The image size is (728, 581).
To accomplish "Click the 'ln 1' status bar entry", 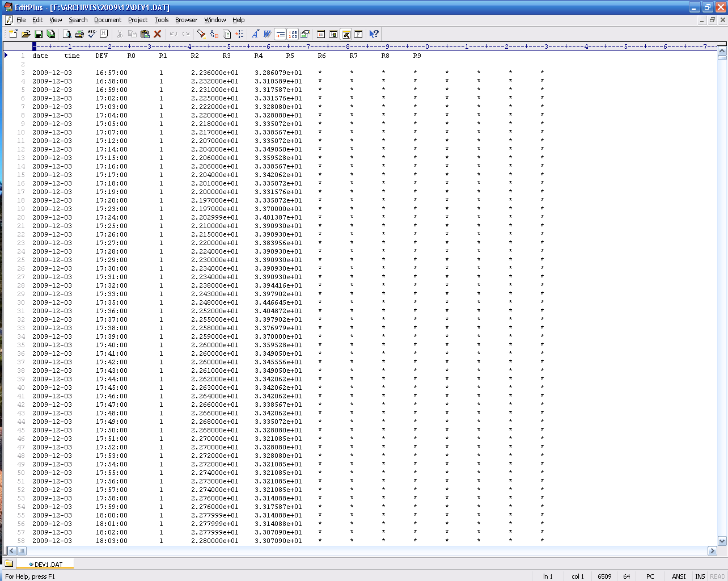I will [x=548, y=576].
